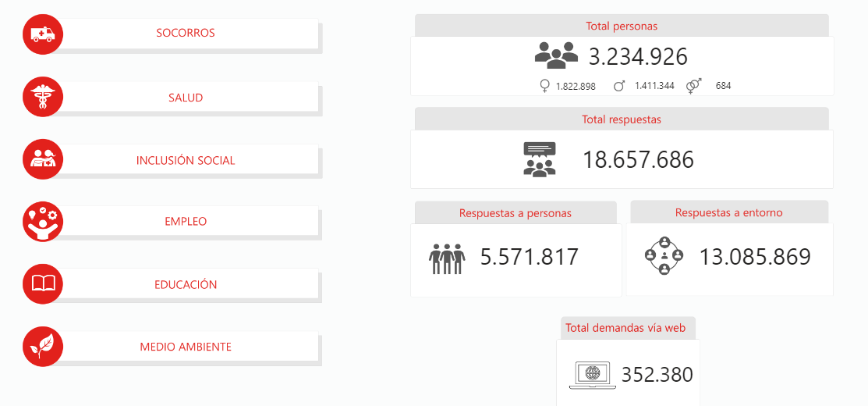Click the Inclusión Social people icon
Screen dimensions: 868x406
pyautogui.click(x=43, y=160)
